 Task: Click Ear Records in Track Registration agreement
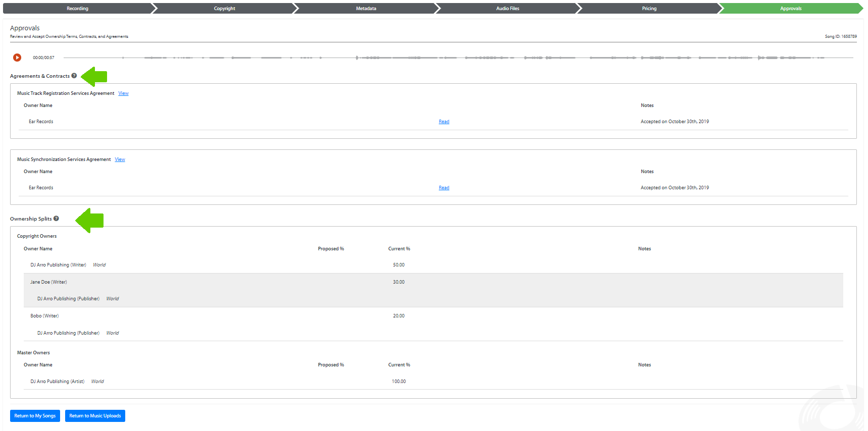point(41,122)
